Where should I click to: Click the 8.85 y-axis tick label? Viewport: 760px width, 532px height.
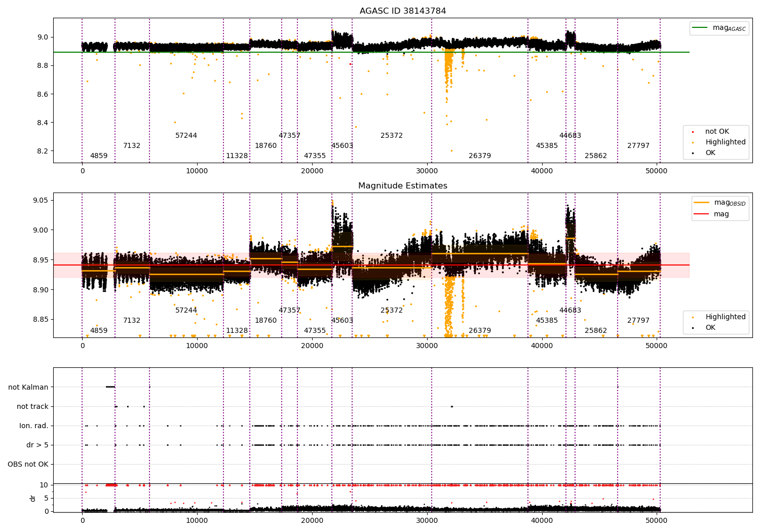click(x=40, y=320)
